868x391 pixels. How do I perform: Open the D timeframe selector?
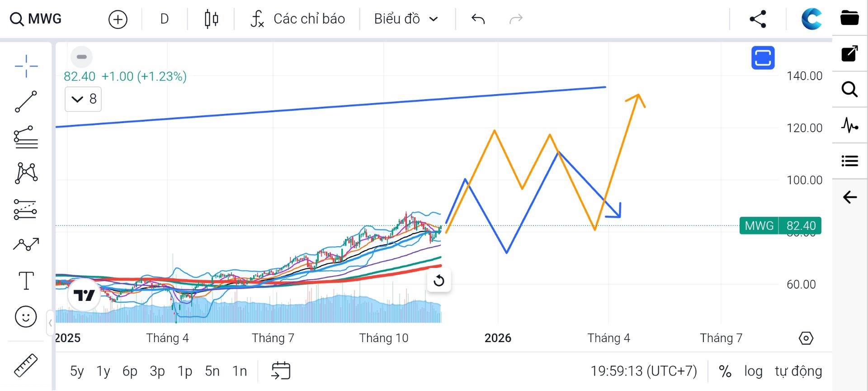pos(165,19)
